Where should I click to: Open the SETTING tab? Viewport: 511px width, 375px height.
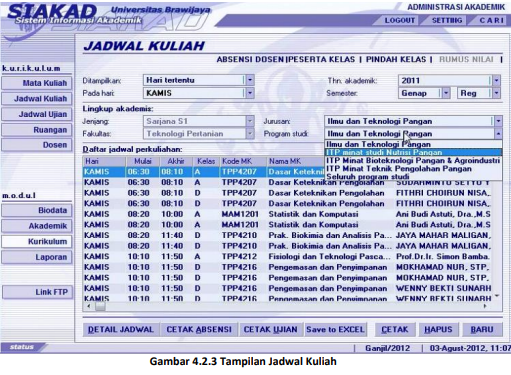click(447, 21)
